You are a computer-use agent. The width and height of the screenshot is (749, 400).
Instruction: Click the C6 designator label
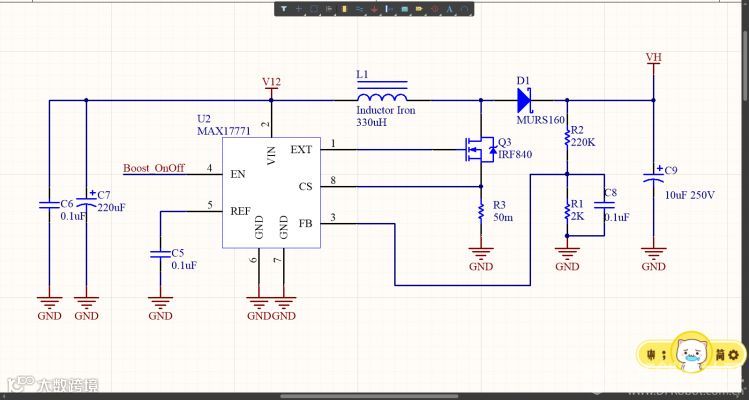click(x=67, y=205)
